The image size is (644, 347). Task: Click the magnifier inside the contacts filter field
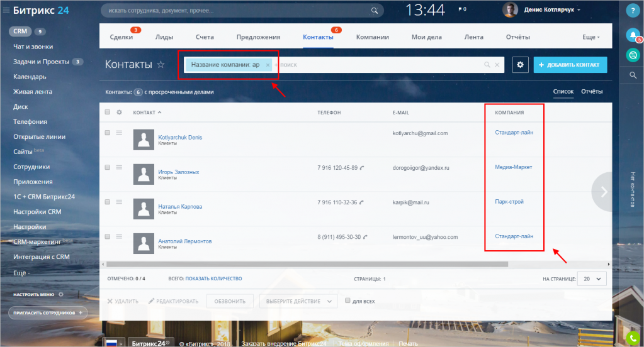pos(487,65)
